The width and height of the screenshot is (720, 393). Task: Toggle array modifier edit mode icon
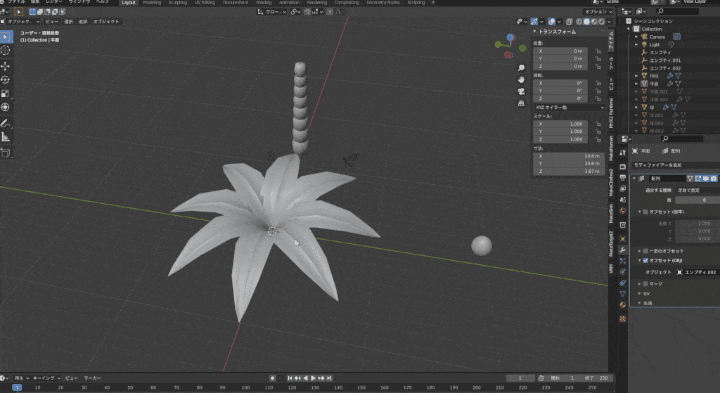tap(698, 178)
